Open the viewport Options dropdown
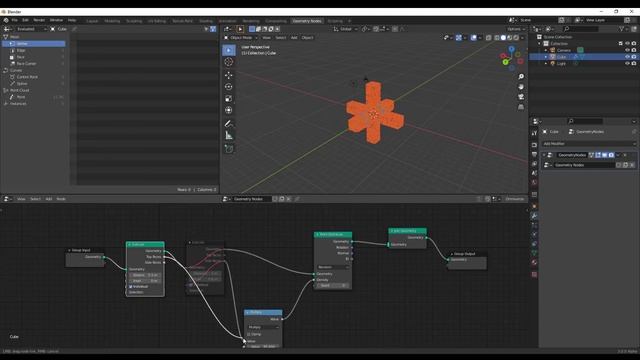This screenshot has width=640, height=360. pos(516,29)
